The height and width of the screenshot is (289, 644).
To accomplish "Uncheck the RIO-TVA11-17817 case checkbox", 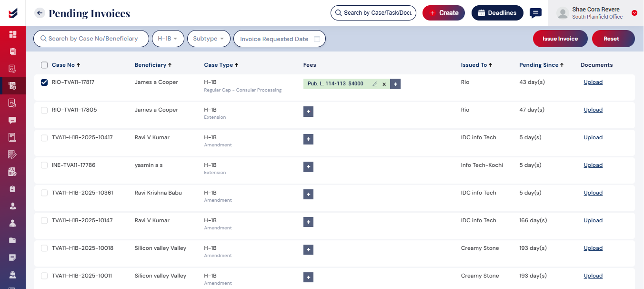I will [x=44, y=83].
